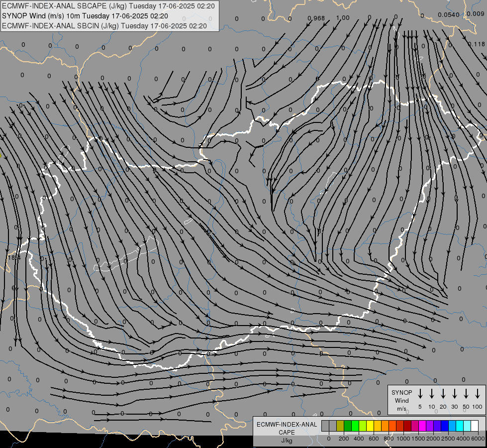Click the wind arrow above 50 m/s
This screenshot has width=487, height=448.
(466, 394)
